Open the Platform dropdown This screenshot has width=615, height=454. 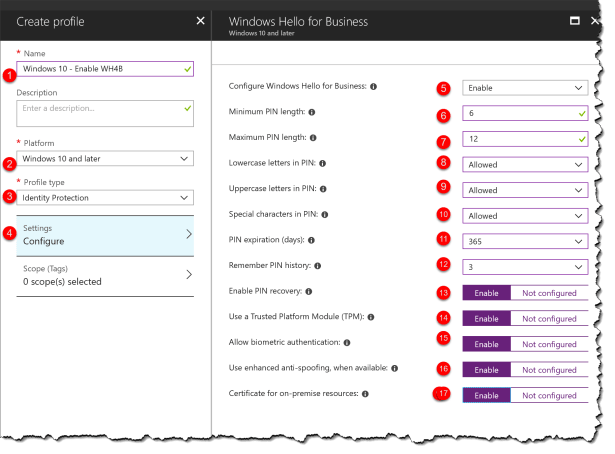click(105, 158)
